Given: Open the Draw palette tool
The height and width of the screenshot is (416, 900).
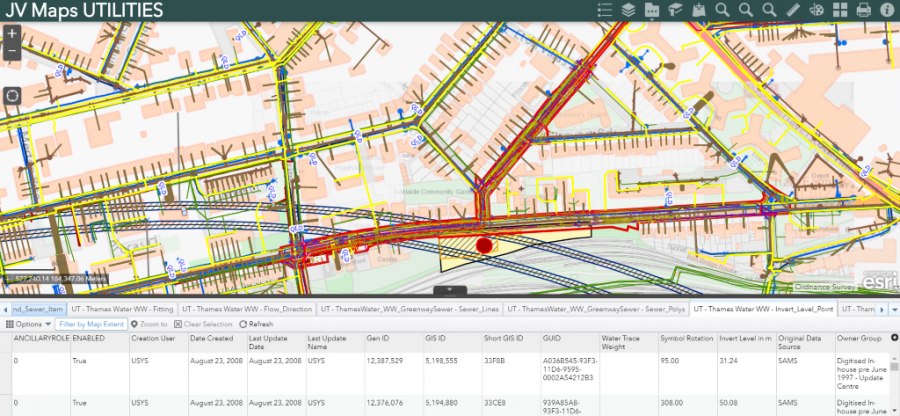Looking at the screenshot, I should tap(815, 10).
